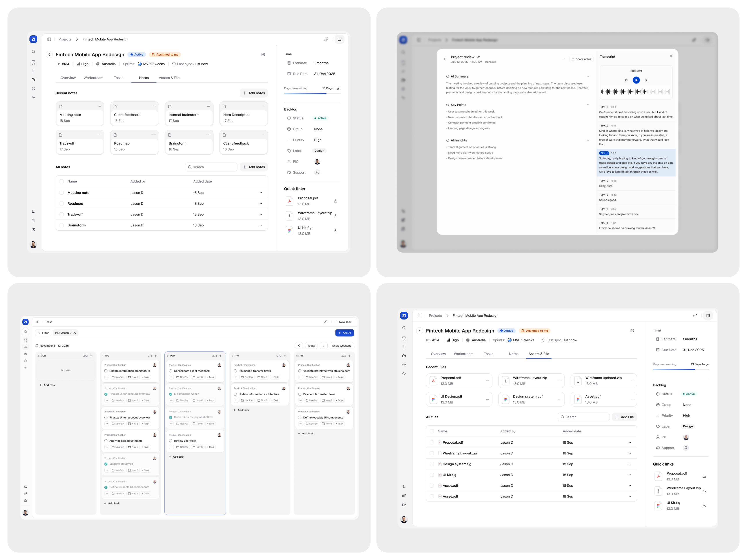747x560 pixels.
Task: Download Proposal.pdf from Quick links in Notes window
Action: pyautogui.click(x=335, y=201)
